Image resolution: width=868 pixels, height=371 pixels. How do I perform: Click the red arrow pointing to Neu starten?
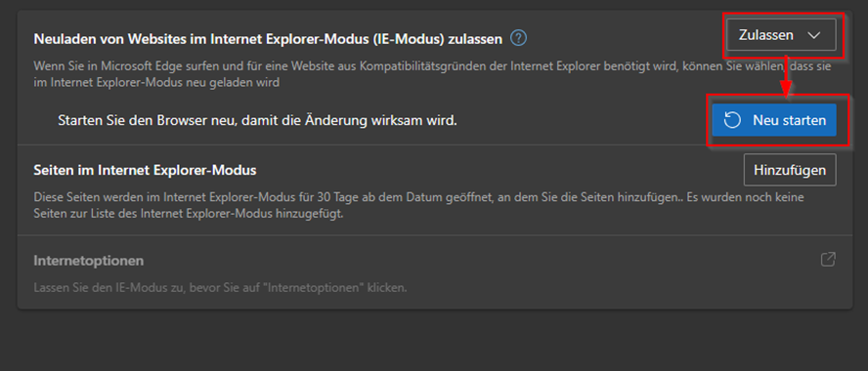[787, 76]
